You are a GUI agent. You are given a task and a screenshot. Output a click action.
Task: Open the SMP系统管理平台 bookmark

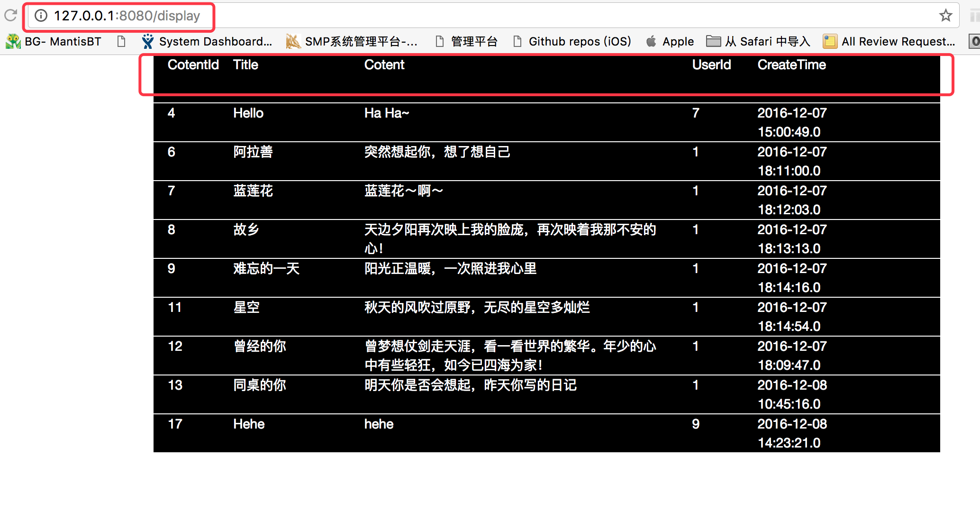click(x=352, y=41)
